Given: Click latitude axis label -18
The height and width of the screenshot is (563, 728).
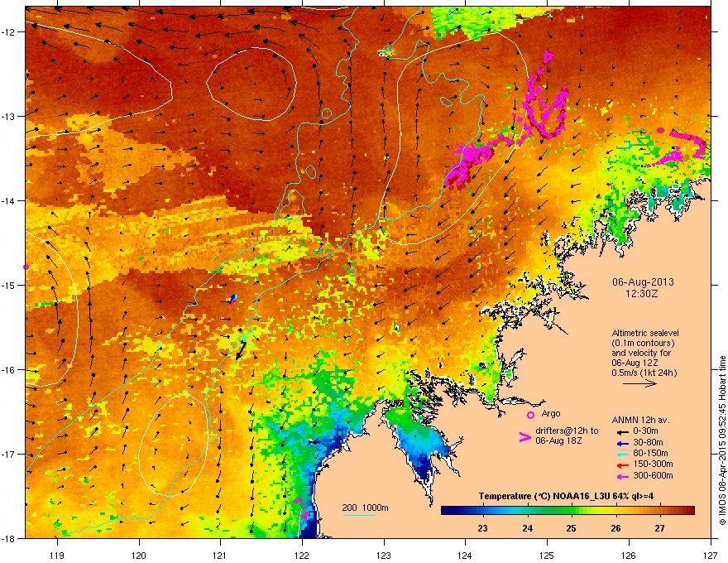Looking at the screenshot, I should (x=8, y=538).
